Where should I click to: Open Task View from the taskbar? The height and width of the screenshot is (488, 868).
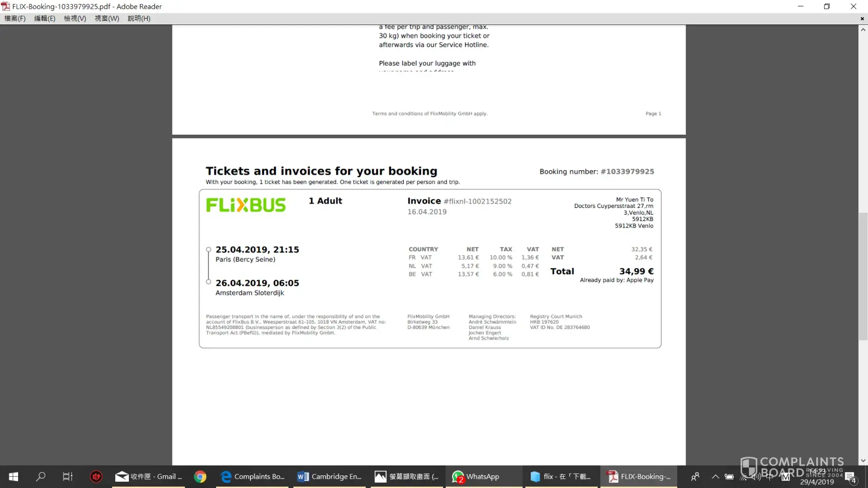click(x=68, y=477)
